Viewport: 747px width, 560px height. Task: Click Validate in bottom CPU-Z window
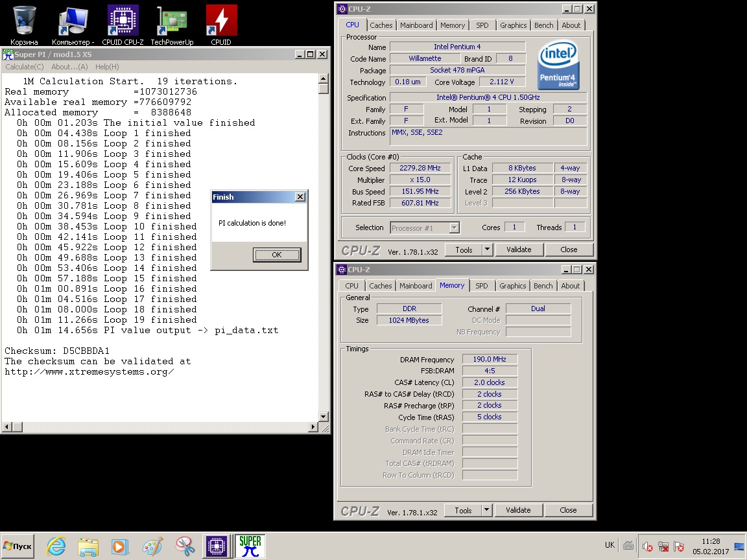[x=518, y=510]
